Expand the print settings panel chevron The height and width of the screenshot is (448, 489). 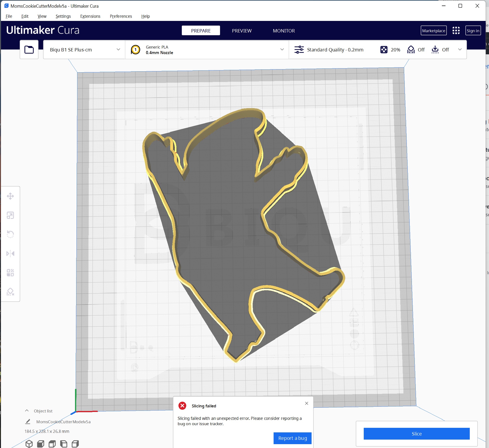tap(460, 50)
